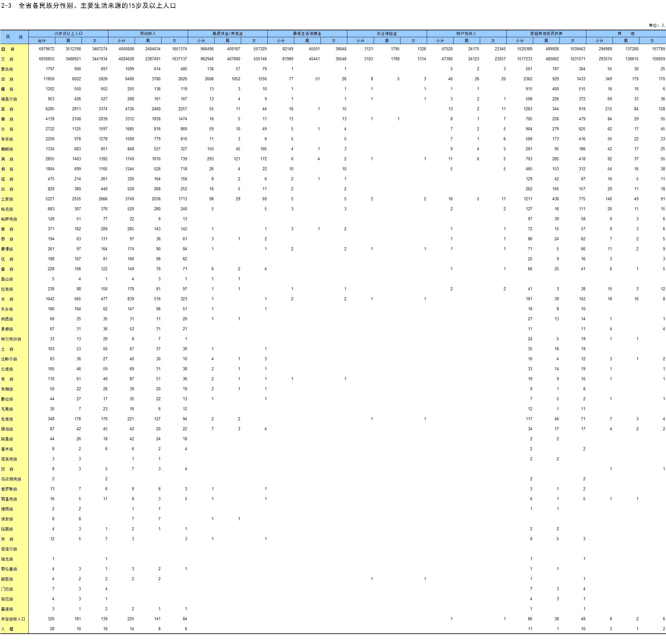
Task: Click the total female value 3467274
Action: [x=100, y=49]
